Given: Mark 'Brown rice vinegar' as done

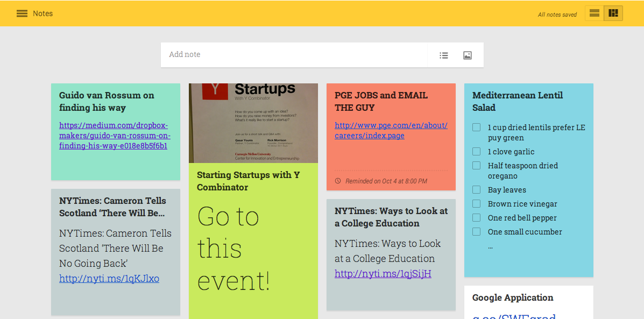Looking at the screenshot, I should tap(477, 204).
